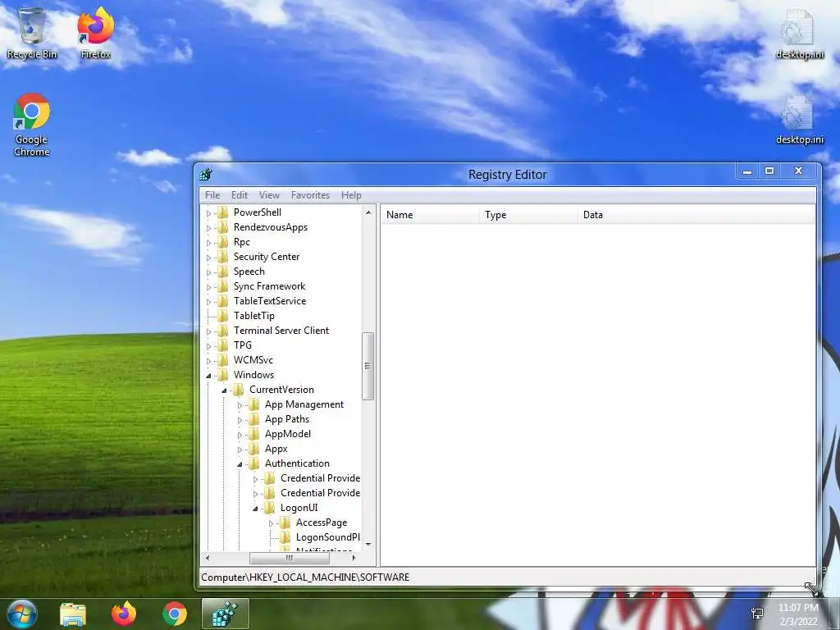Click the tree scroll up arrow
The width and height of the screenshot is (840, 630).
tap(368, 212)
